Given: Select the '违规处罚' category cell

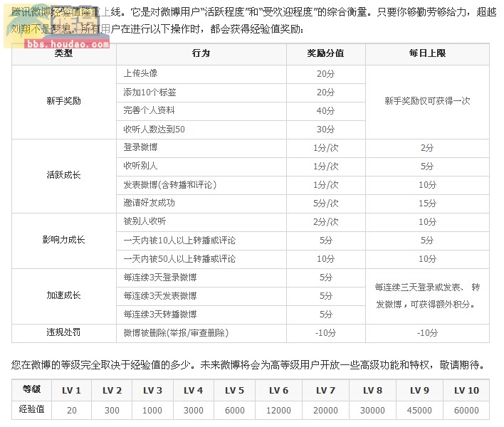Looking at the screenshot, I should click(63, 332).
